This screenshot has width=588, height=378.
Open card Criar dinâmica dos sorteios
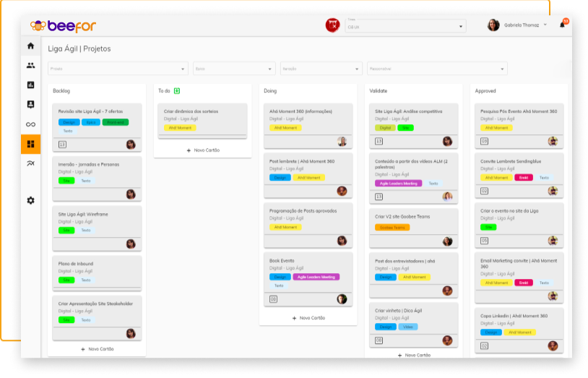pos(202,121)
